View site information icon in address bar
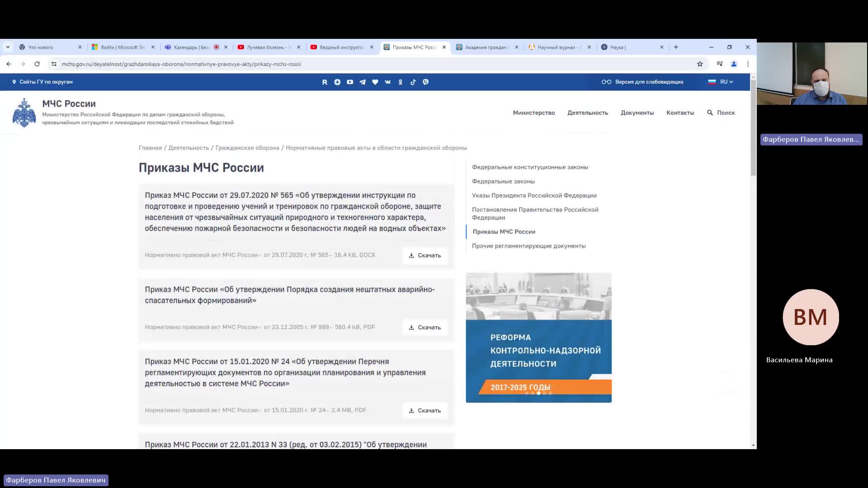Image resolution: width=868 pixels, height=488 pixels. coord(54,64)
